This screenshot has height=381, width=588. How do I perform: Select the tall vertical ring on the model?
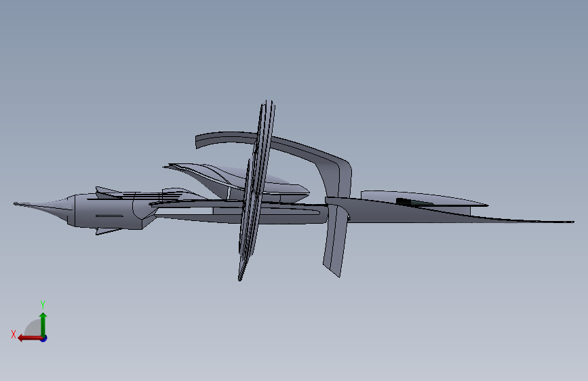(x=256, y=190)
